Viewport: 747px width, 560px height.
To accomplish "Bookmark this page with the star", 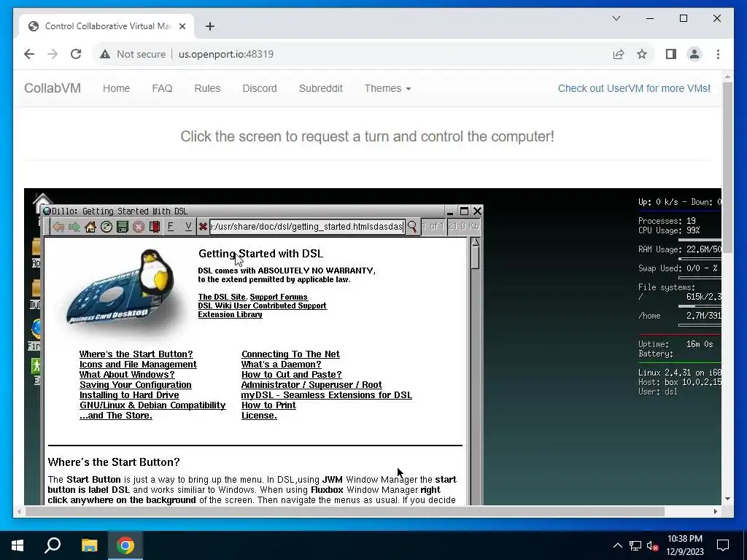I will [x=642, y=54].
